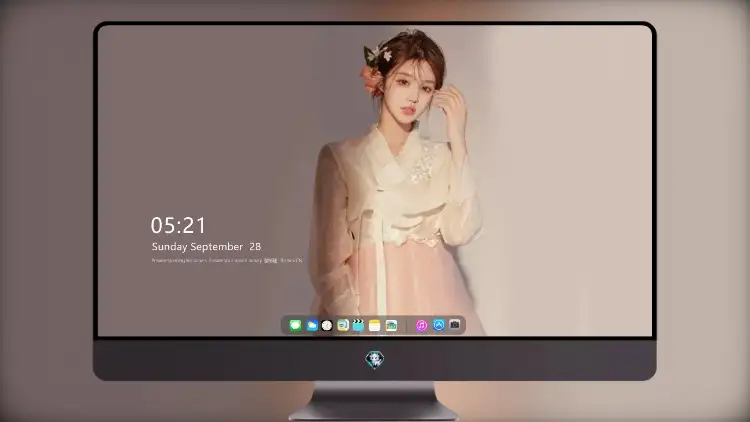Image resolution: width=750 pixels, height=422 pixels.
Task: Open the Weather app in the dock
Action: [312, 325]
